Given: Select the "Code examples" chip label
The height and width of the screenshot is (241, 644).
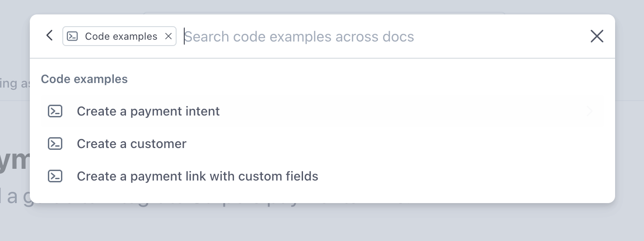Looking at the screenshot, I should click(121, 37).
